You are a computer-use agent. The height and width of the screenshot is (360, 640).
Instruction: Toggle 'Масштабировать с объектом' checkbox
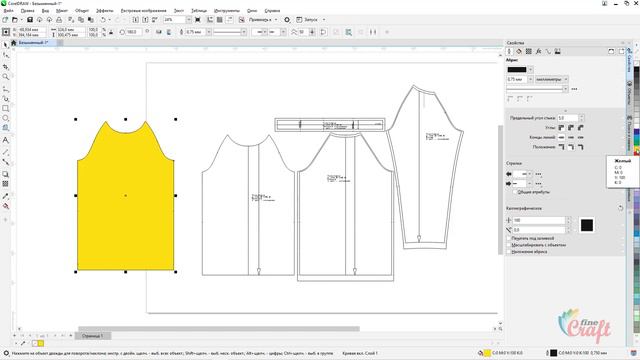pyautogui.click(x=509, y=245)
